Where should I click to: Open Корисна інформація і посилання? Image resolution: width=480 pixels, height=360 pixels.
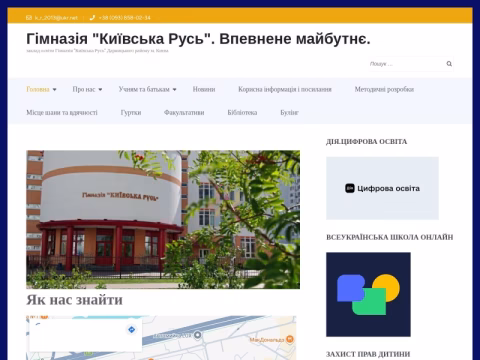pos(285,89)
